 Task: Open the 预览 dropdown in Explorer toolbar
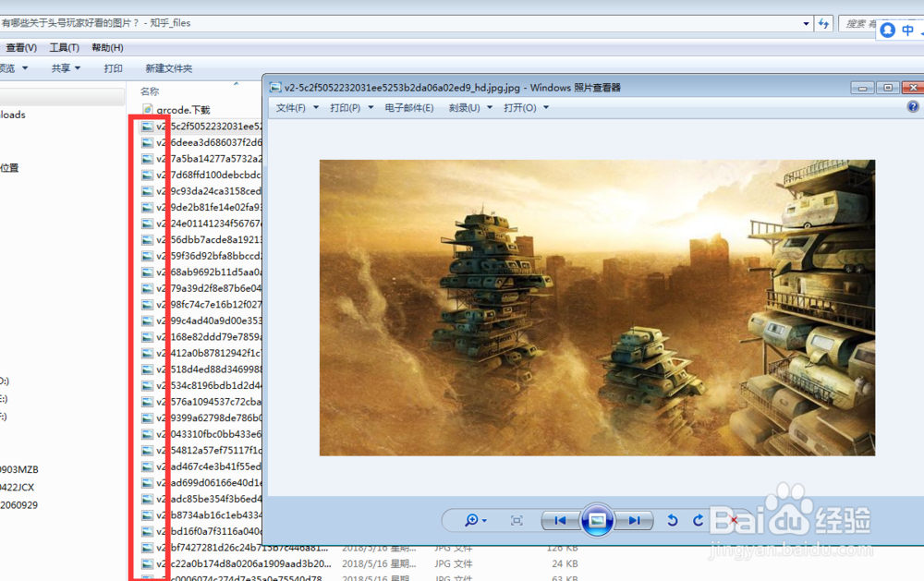coord(14,68)
